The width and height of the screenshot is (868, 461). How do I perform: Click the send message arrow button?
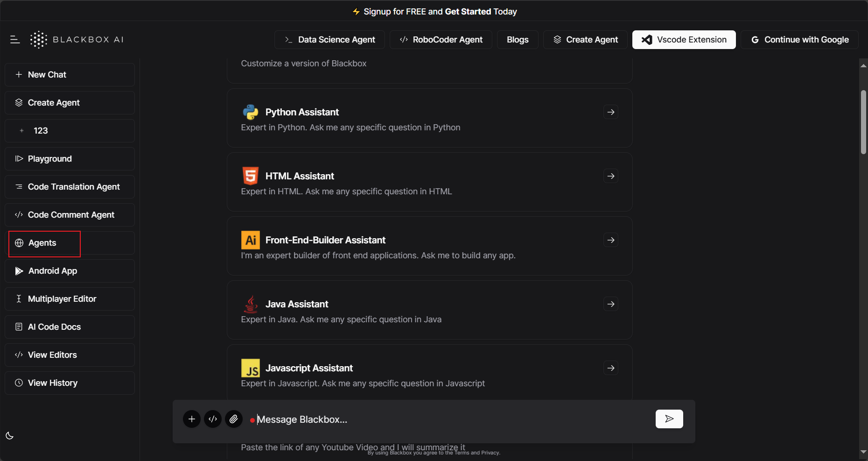pyautogui.click(x=669, y=419)
